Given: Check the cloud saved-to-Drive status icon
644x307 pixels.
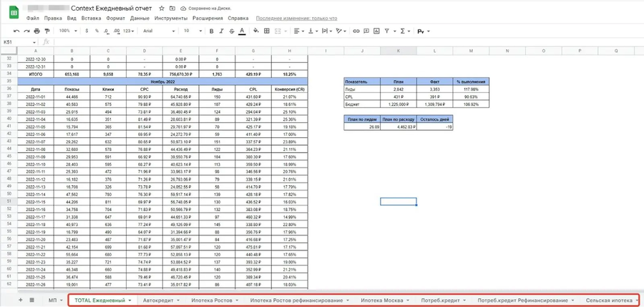Looking at the screenshot, I should point(183,8).
